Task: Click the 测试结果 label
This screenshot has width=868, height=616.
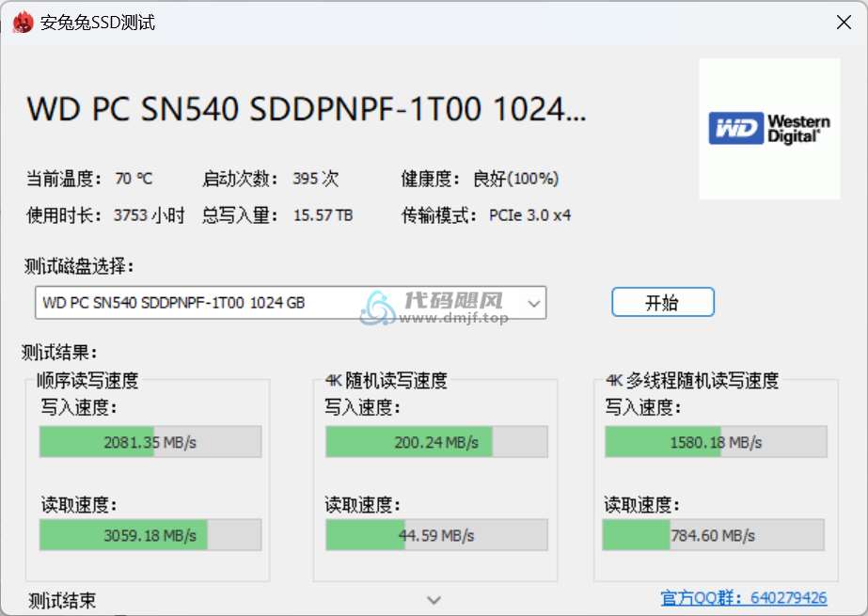Action: 60,352
